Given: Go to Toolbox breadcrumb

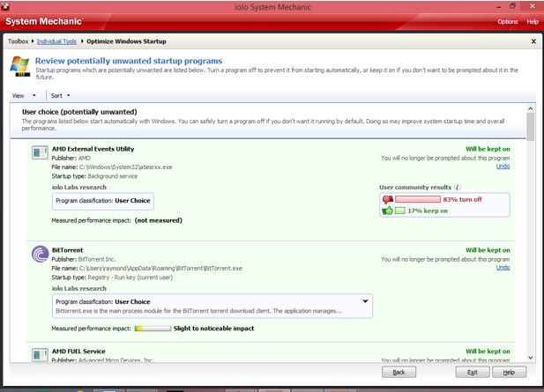Looking at the screenshot, I should coord(18,41).
